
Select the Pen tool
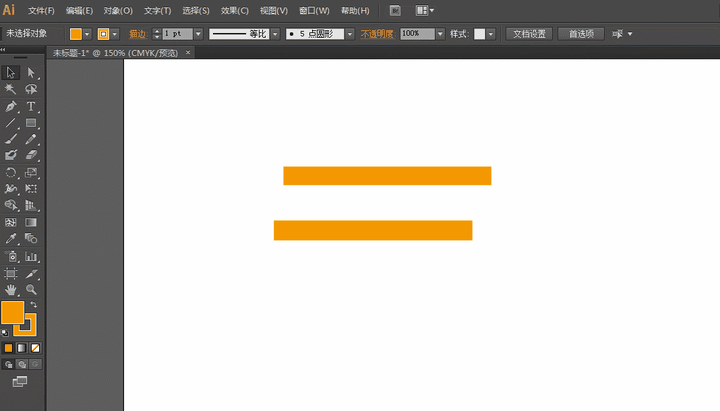(11, 107)
